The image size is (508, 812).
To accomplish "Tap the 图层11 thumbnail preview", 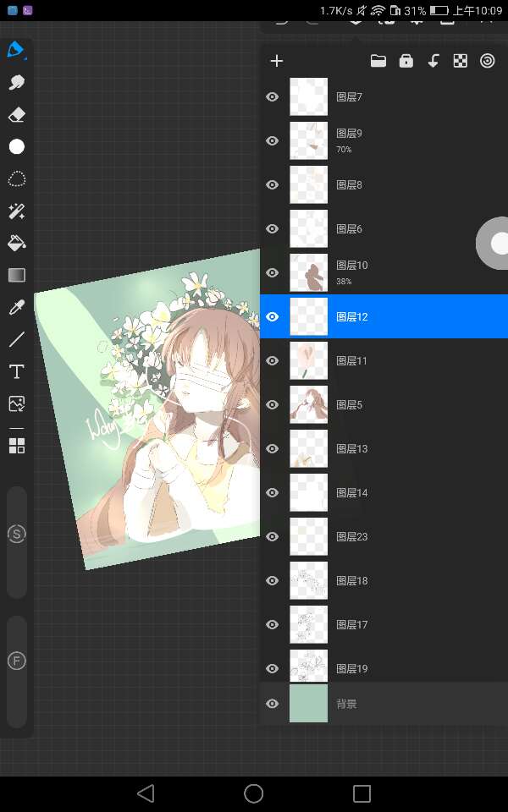I will (x=308, y=361).
